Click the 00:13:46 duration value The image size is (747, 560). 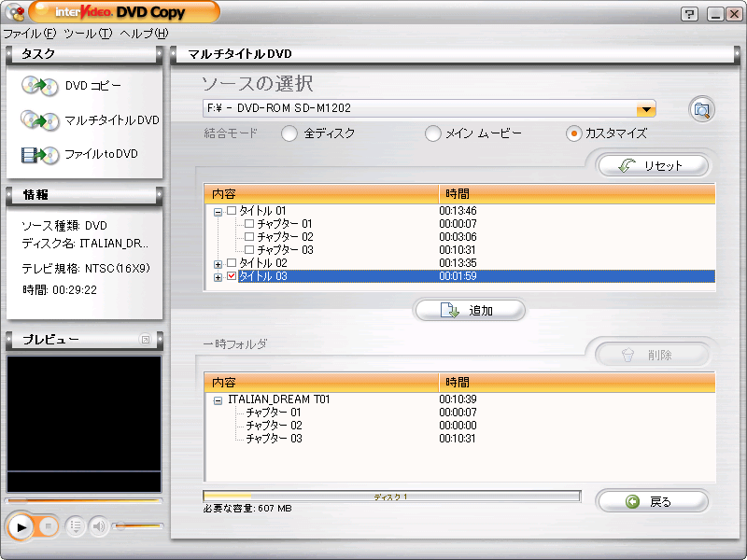pyautogui.click(x=458, y=211)
